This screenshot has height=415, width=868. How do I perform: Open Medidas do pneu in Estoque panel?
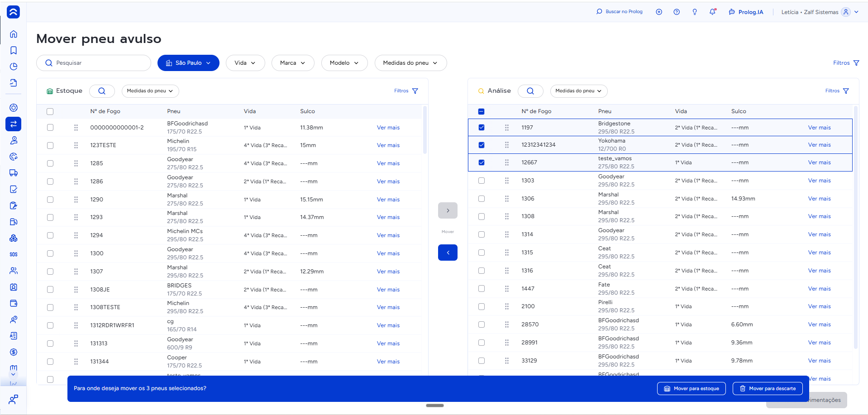point(150,91)
